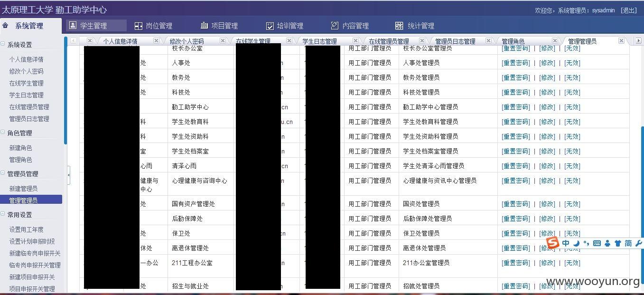This screenshot has height=295, width=644.
Task: Click the Sogou skin shirt icon
Action: click(617, 243)
